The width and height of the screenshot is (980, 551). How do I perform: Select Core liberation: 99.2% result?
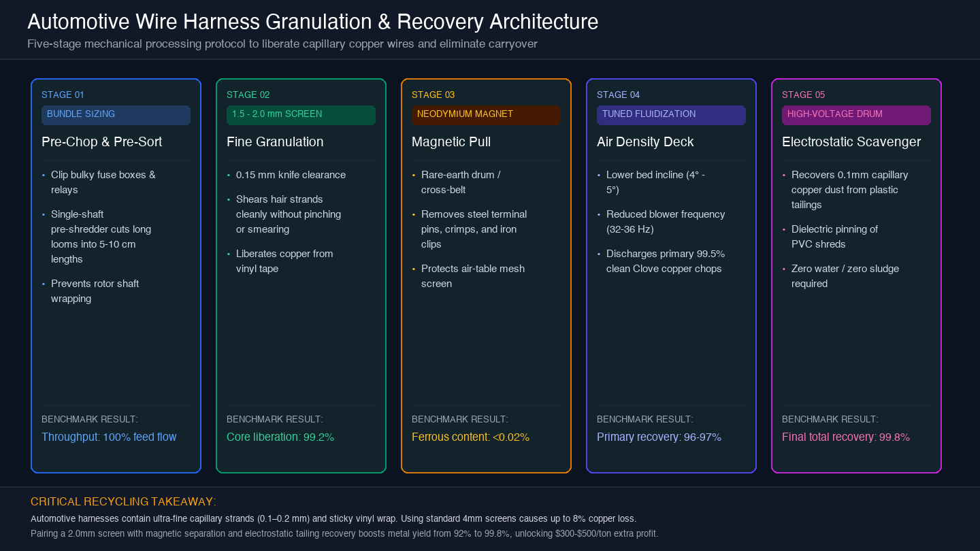point(280,437)
